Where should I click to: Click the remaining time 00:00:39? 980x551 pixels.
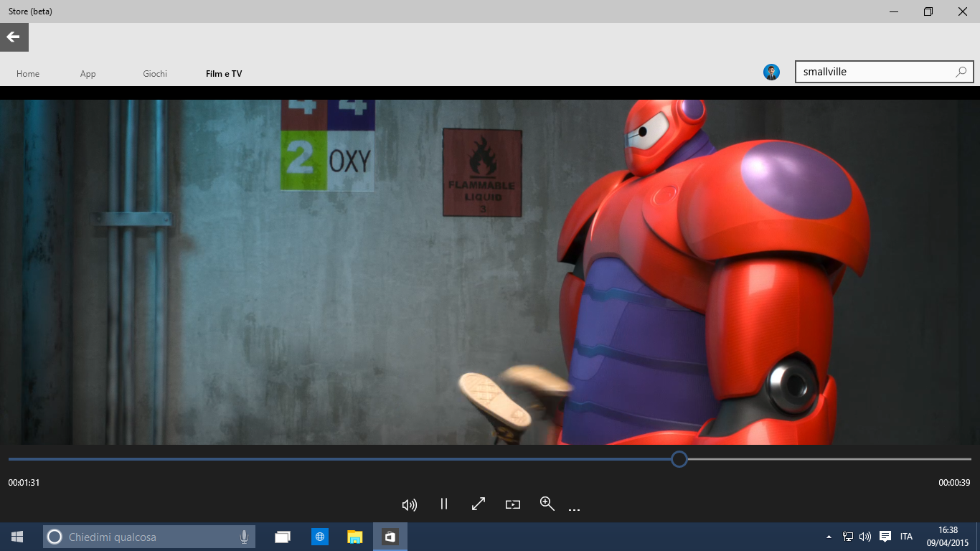[954, 483]
